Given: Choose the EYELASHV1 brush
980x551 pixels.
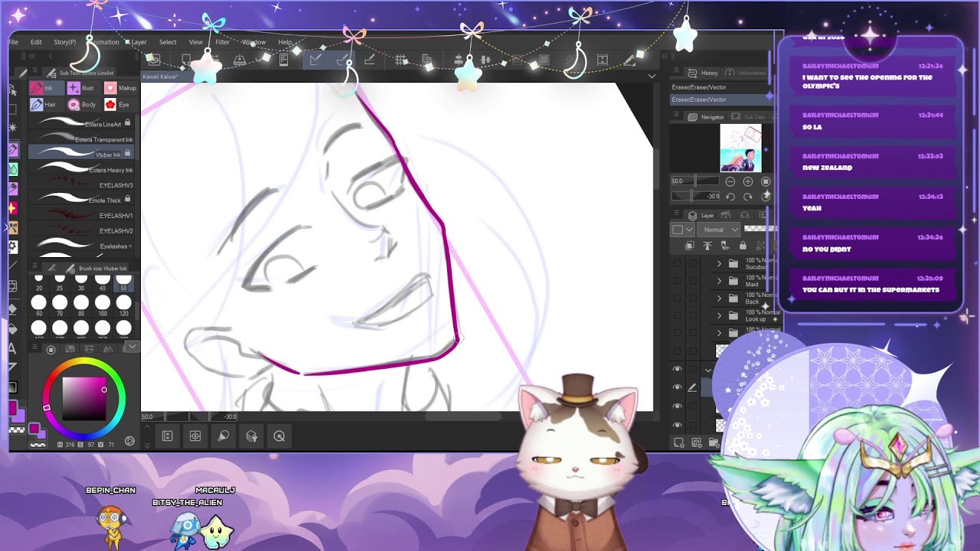Looking at the screenshot, I should click(x=83, y=215).
